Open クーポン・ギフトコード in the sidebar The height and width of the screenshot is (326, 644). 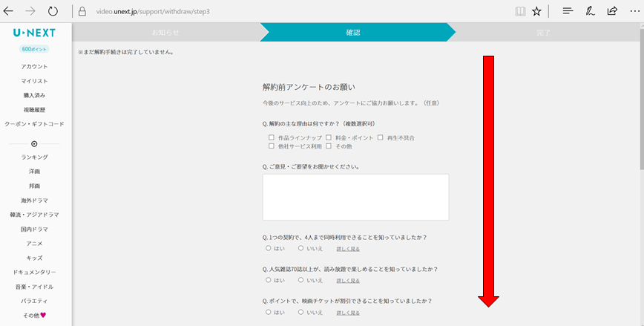(x=34, y=124)
